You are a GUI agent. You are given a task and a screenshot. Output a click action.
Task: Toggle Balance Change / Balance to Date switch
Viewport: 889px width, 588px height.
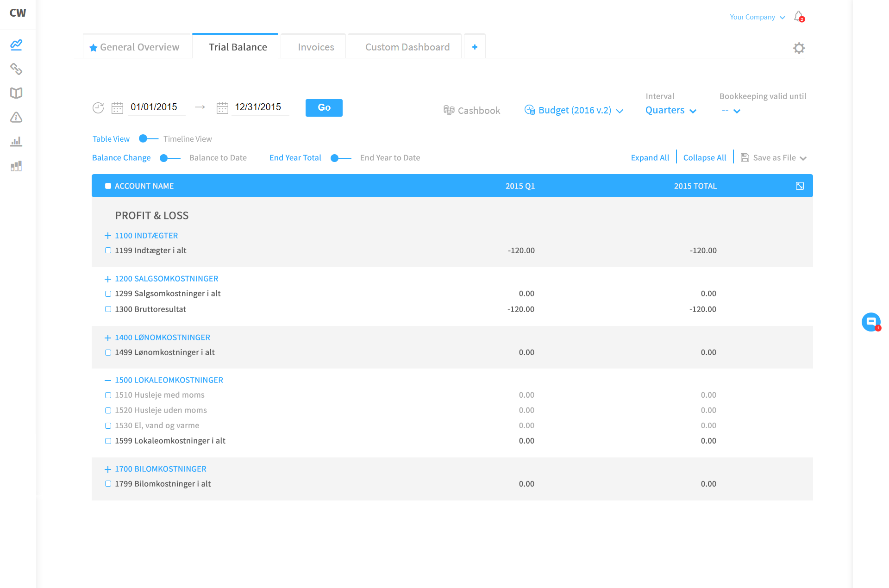170,158
